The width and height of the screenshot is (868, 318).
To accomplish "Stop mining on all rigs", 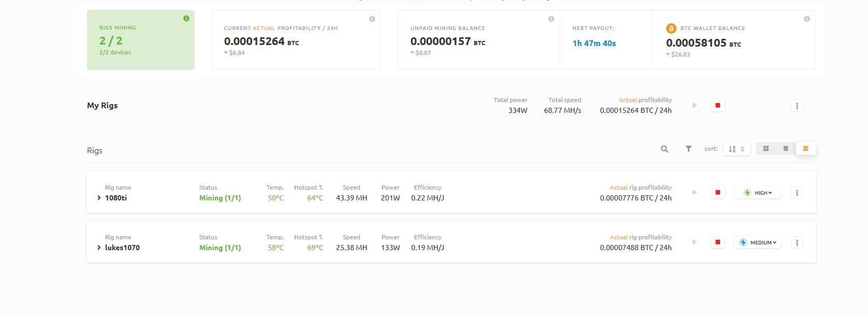I will [x=717, y=106].
